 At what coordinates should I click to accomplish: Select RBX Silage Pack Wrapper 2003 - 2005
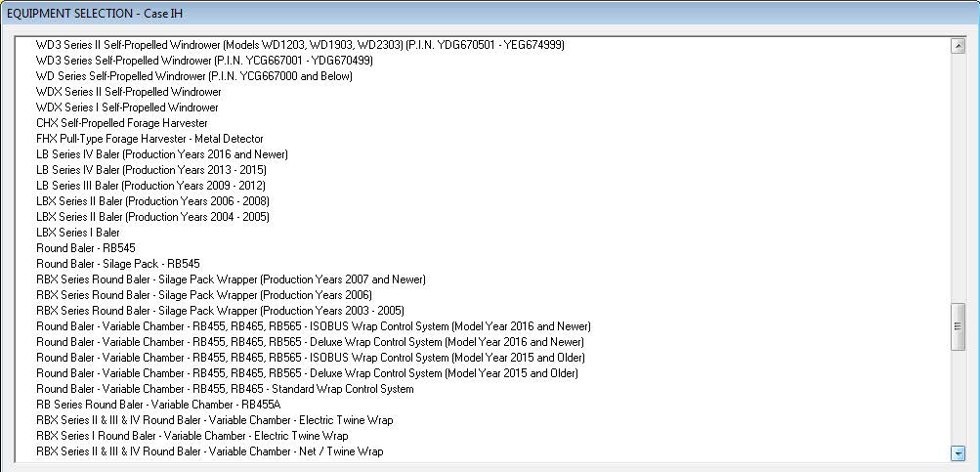(220, 311)
